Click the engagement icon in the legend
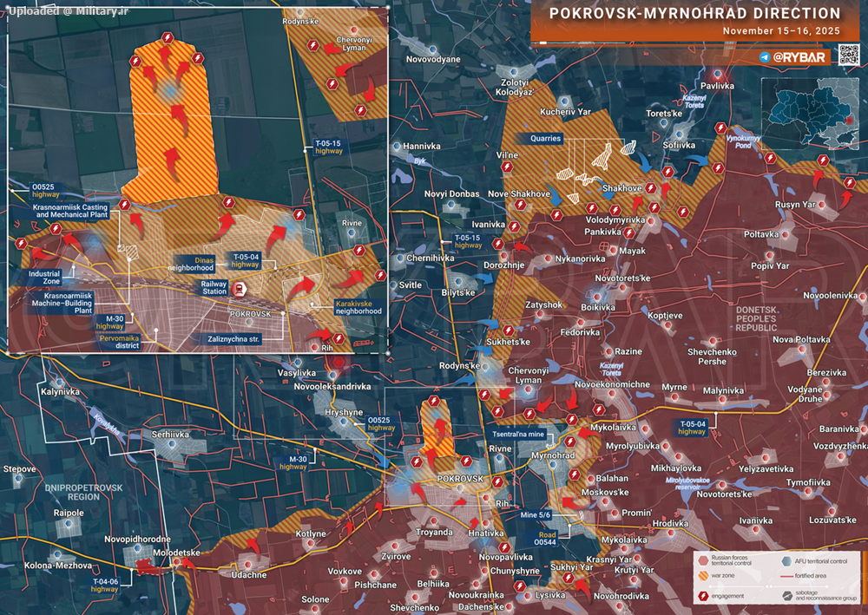Screen dimensions: 868x615 point(702,596)
